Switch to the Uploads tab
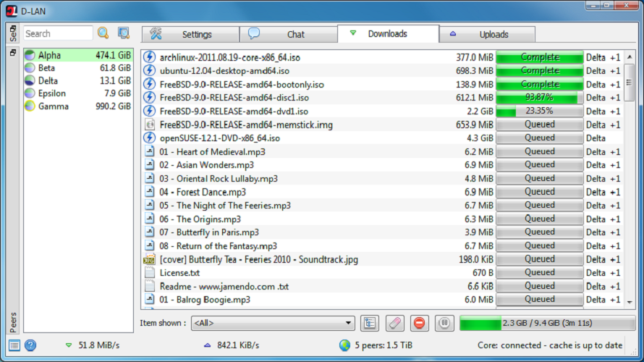 click(487, 34)
